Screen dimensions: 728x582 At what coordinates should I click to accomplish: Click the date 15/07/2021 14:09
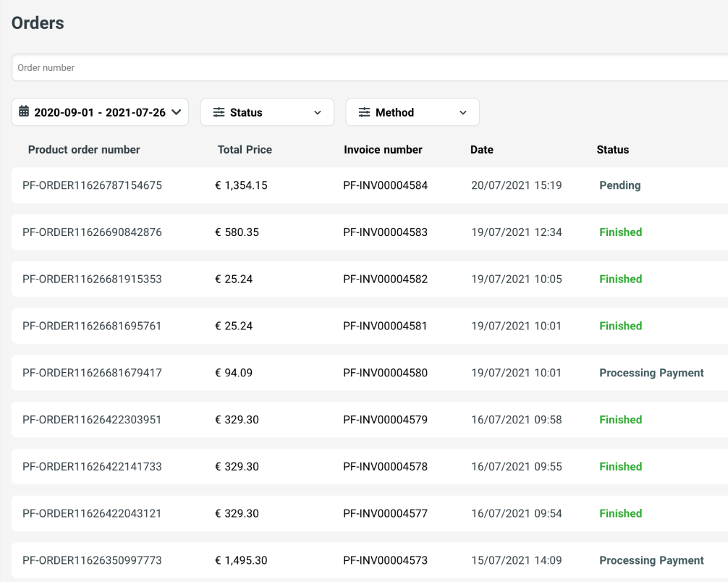tap(516, 560)
